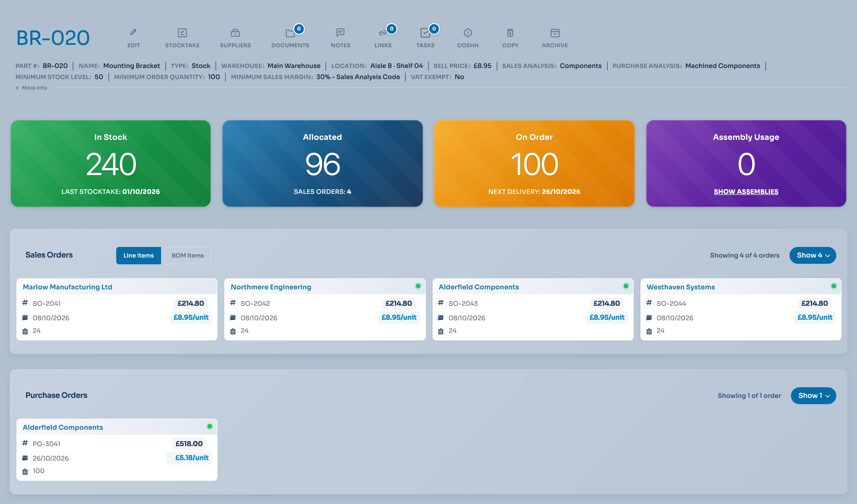Open the Edit pencil icon

click(133, 32)
